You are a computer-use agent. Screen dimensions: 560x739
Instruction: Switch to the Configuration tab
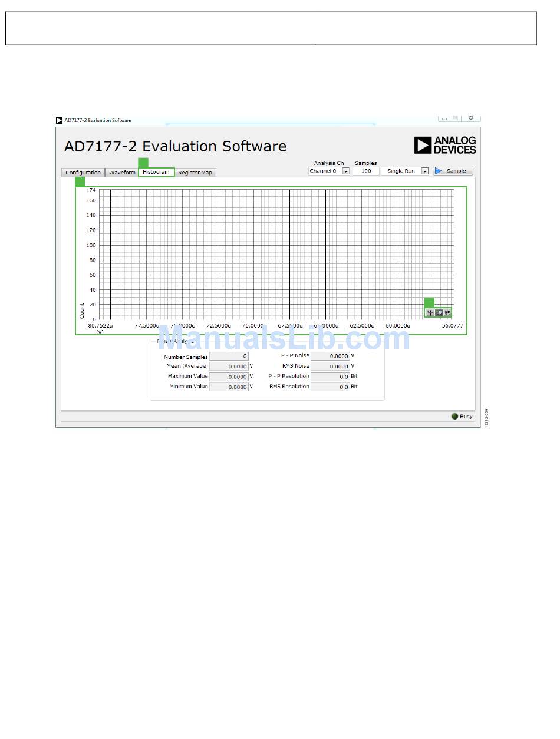tap(83, 173)
